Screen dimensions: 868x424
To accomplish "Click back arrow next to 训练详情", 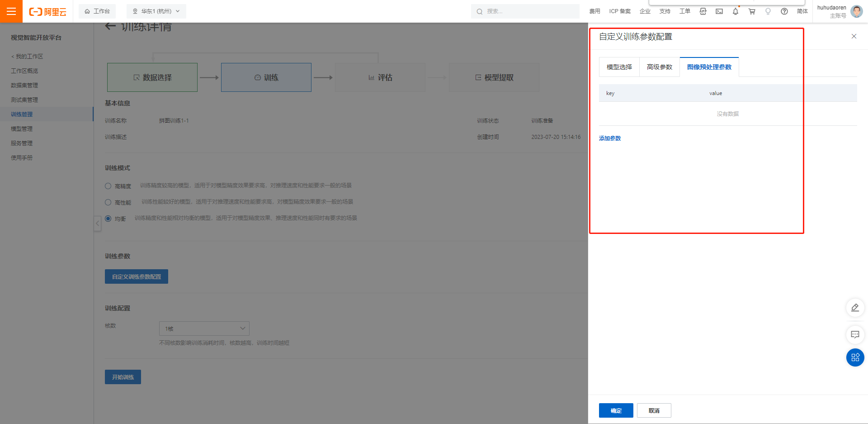I will tap(110, 26).
